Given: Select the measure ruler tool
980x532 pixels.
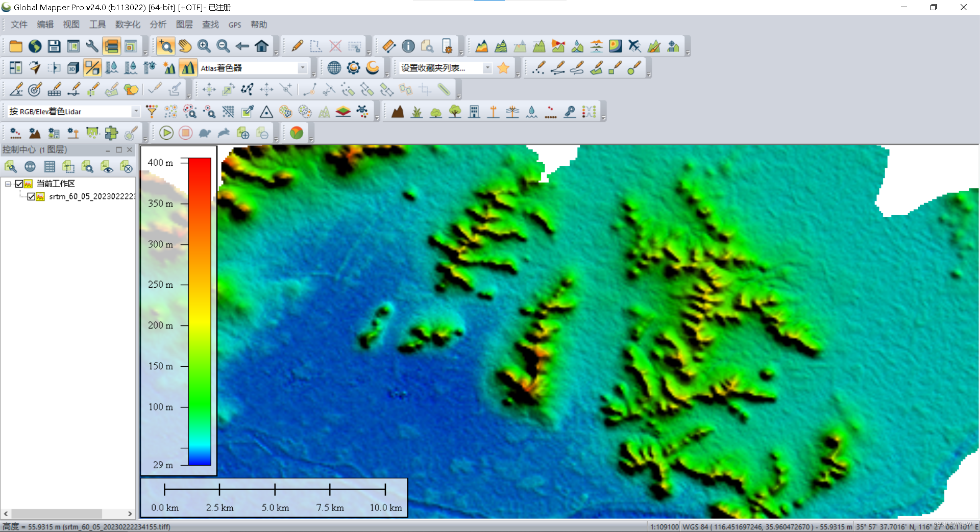Looking at the screenshot, I should tap(389, 46).
